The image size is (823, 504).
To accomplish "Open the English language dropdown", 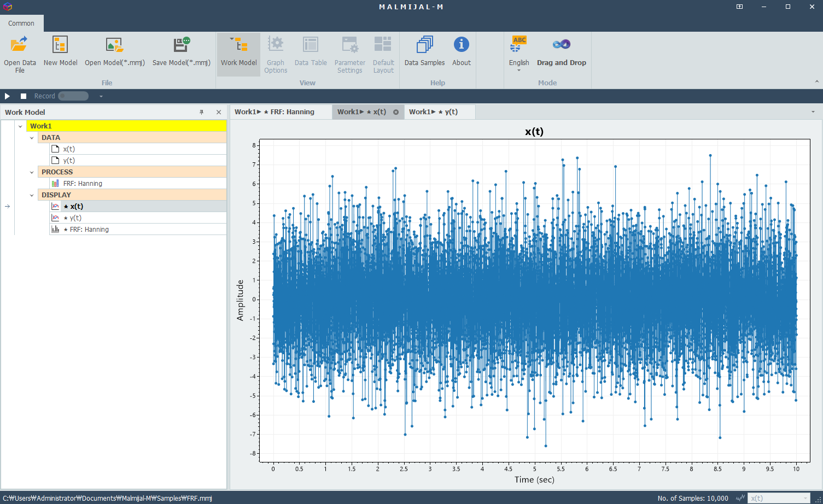I will tap(519, 54).
